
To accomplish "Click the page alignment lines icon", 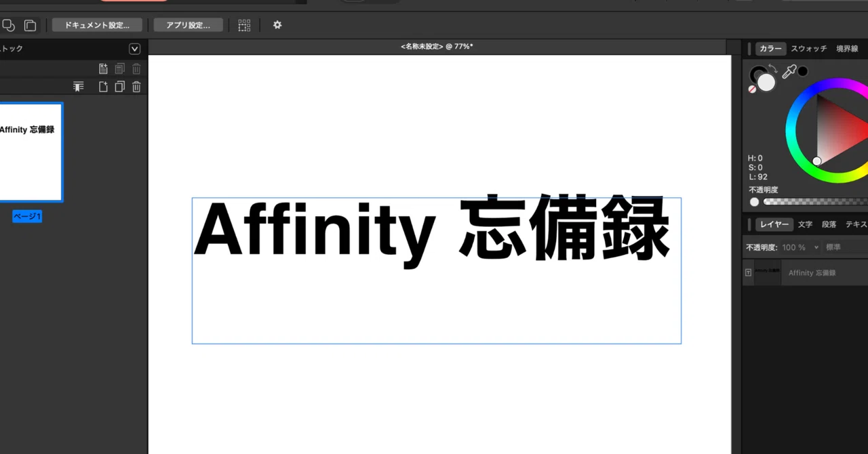I will pyautogui.click(x=79, y=87).
